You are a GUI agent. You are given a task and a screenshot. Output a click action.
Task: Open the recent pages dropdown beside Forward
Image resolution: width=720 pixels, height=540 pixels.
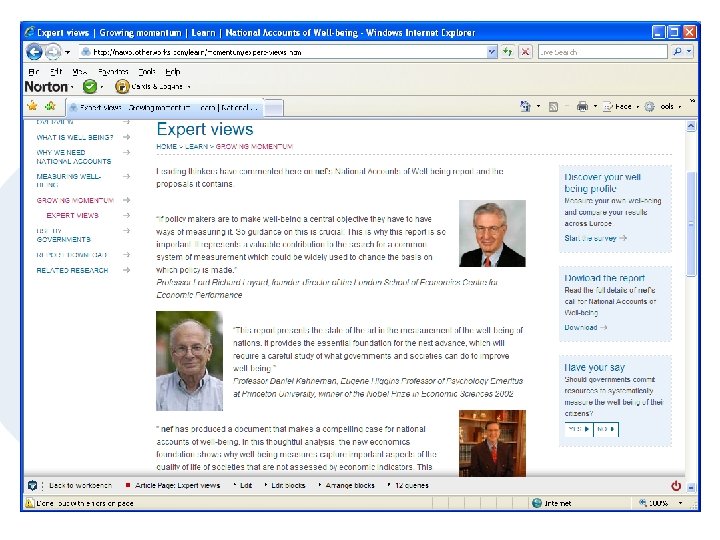coord(68,52)
